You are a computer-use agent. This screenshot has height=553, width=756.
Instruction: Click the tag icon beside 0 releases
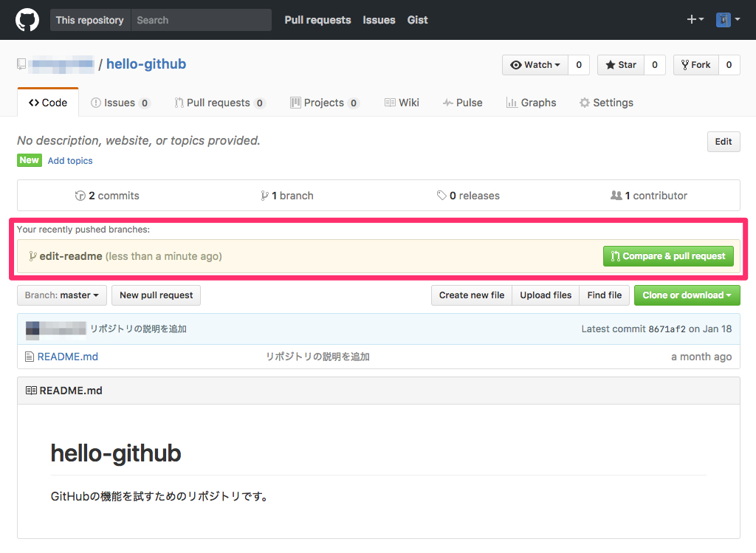point(442,196)
